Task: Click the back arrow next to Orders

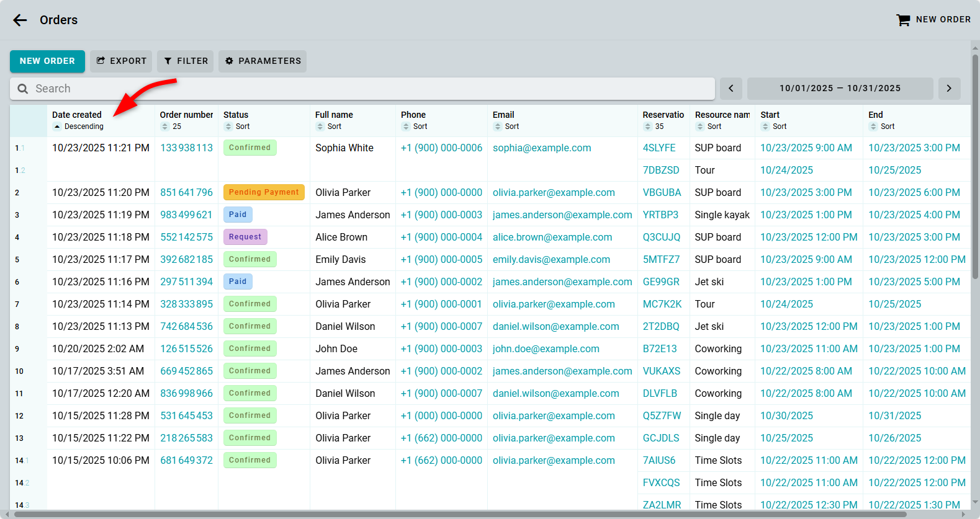Action: [x=20, y=20]
